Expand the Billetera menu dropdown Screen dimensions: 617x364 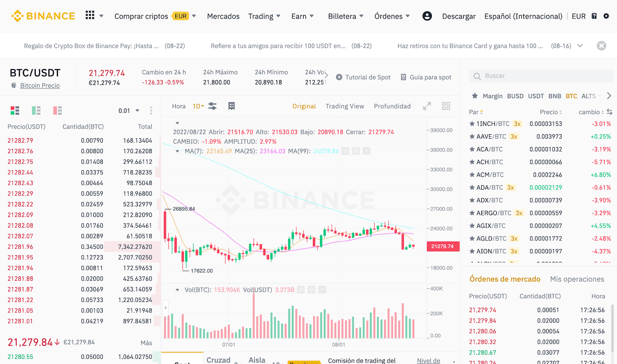point(361,16)
